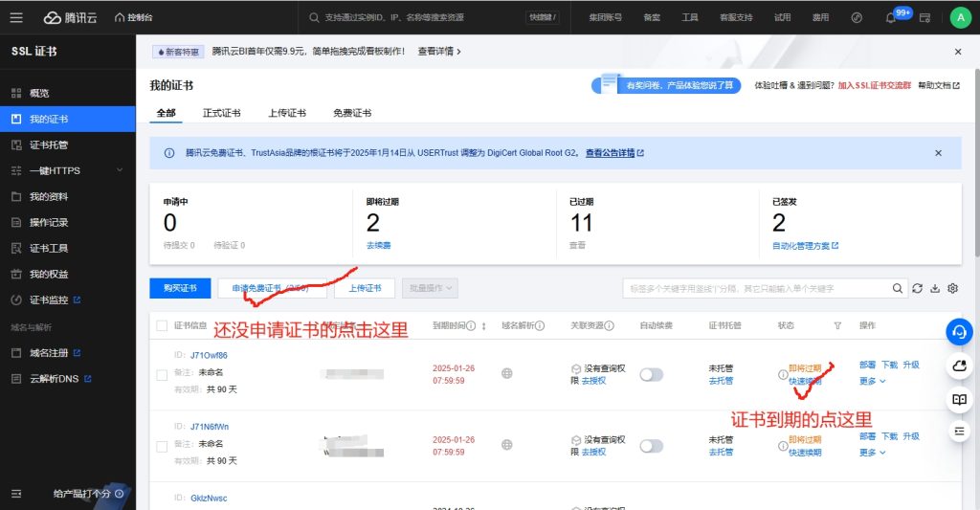
Task: Open the 备案 menu
Action: (x=652, y=17)
